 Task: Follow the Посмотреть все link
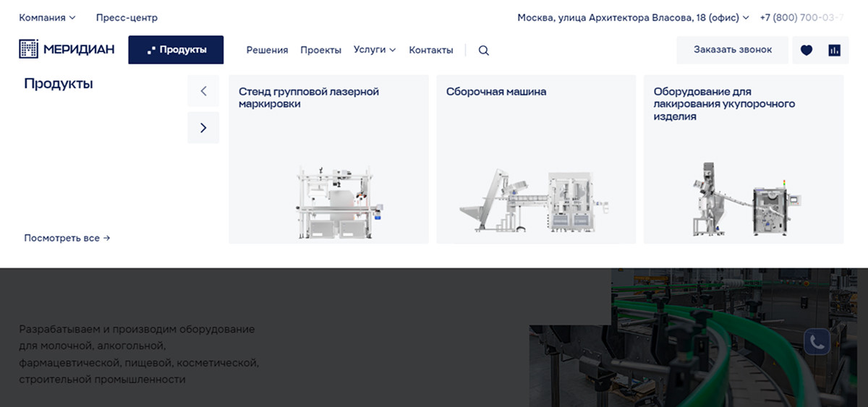point(67,238)
